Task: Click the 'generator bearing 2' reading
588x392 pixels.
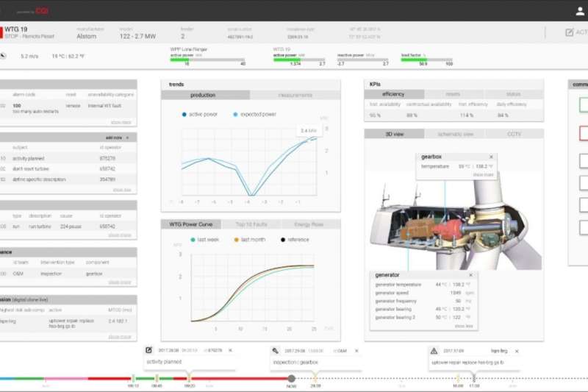Action: 424,318
